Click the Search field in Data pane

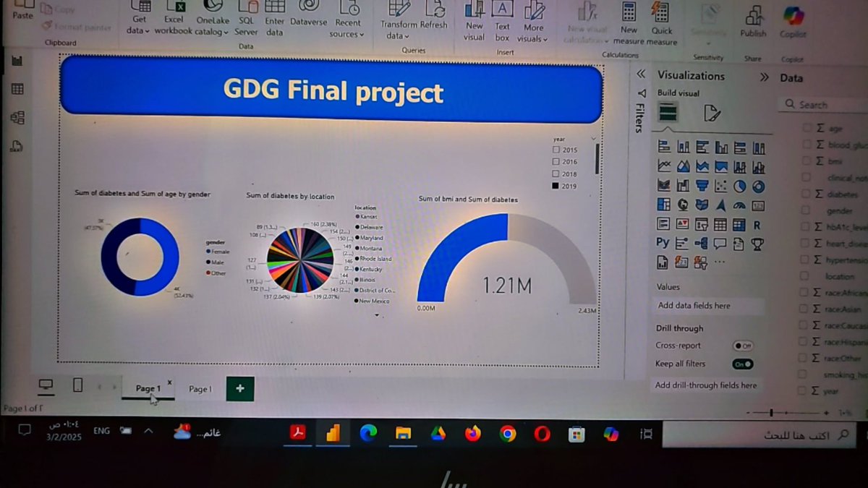pos(823,105)
